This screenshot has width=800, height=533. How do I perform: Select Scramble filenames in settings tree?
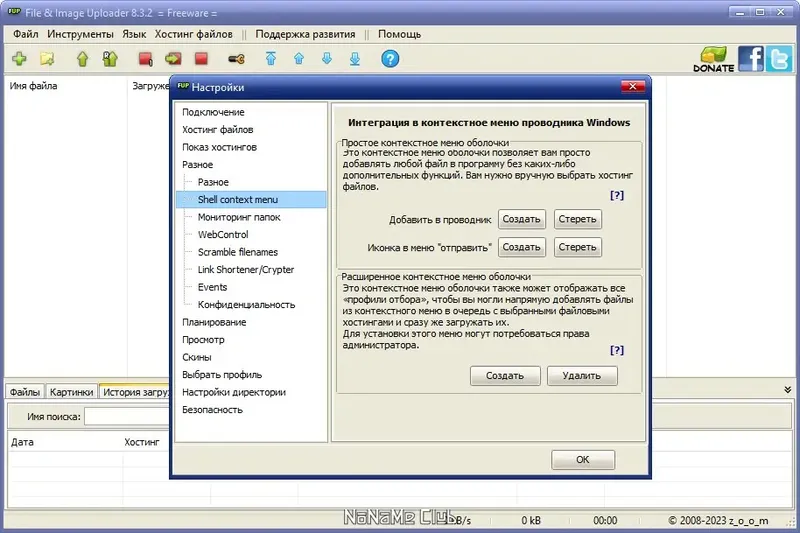coord(238,252)
